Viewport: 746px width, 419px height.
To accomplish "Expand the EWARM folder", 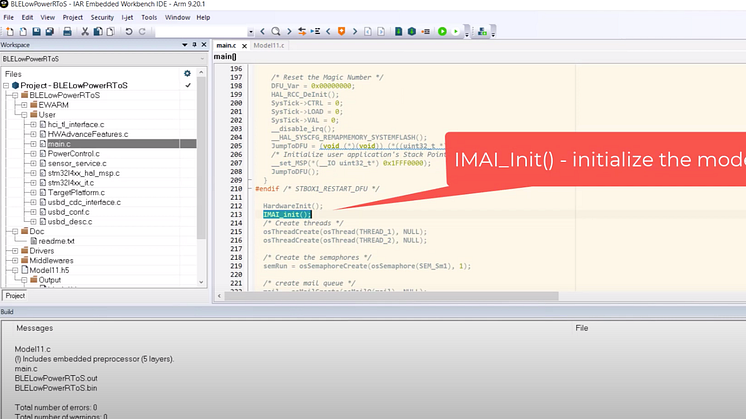I will coord(24,105).
